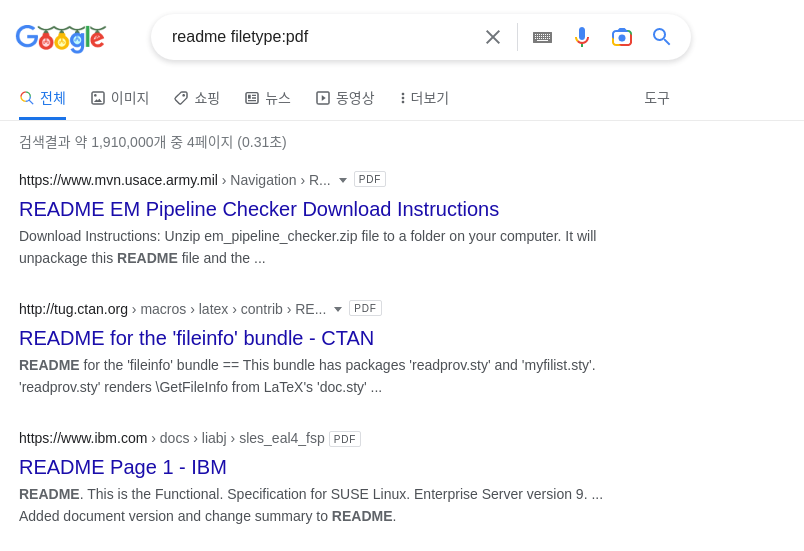Click the PDF badge on the IBM result
Image resolution: width=804 pixels, height=551 pixels.
click(x=345, y=439)
